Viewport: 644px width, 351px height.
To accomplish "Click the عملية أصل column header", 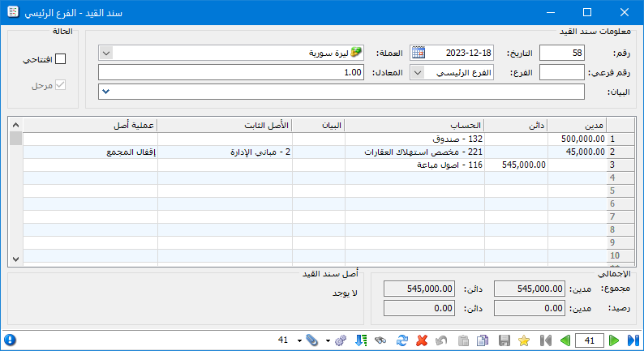I will (x=90, y=126).
